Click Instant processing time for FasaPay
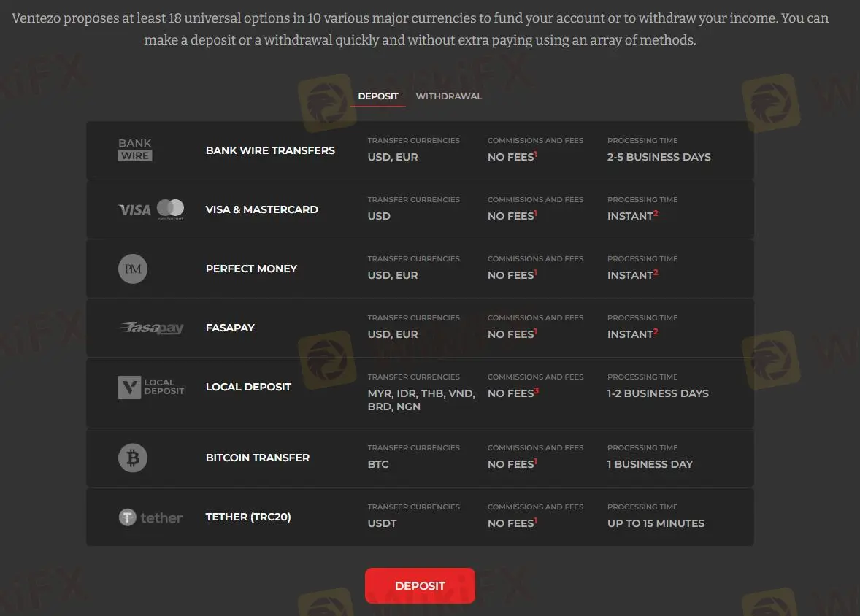This screenshot has height=616, width=860. (630, 334)
